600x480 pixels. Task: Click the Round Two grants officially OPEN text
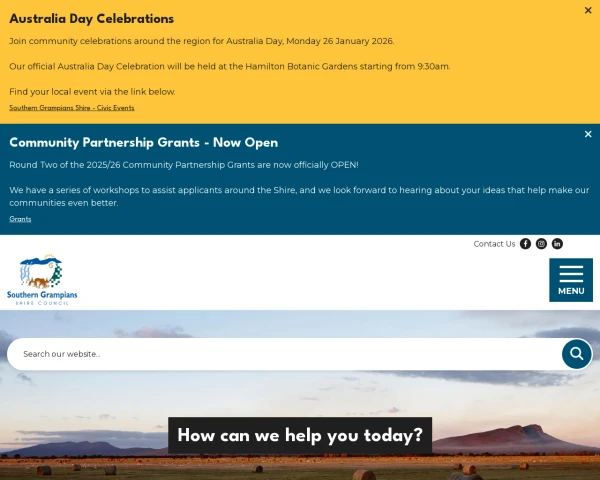[x=183, y=165]
